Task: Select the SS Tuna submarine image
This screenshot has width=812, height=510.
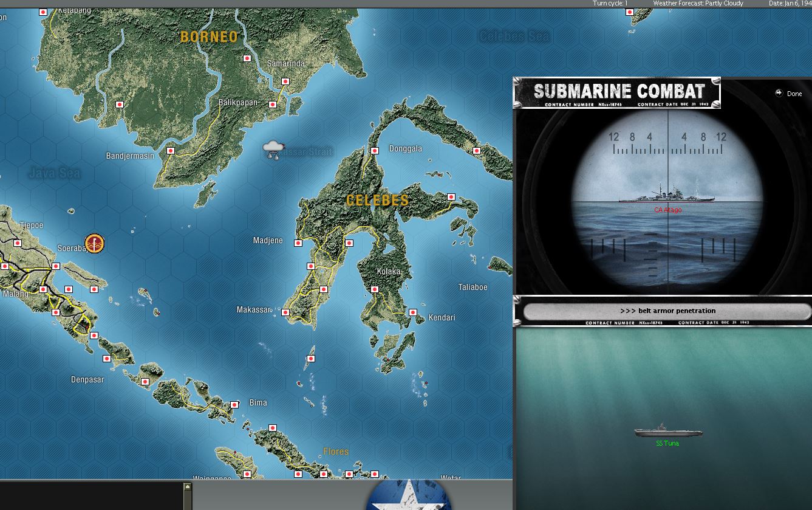Action: click(x=668, y=431)
